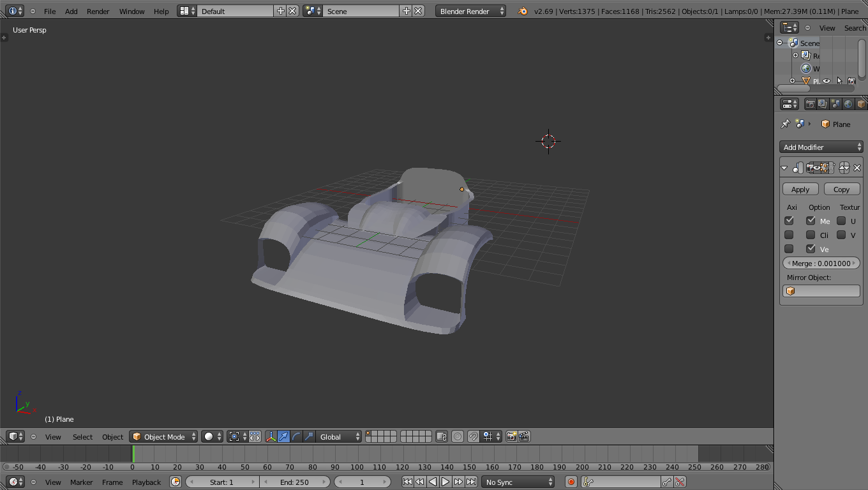Open the Help menu
Screen dimensions: 868x490
pos(161,11)
